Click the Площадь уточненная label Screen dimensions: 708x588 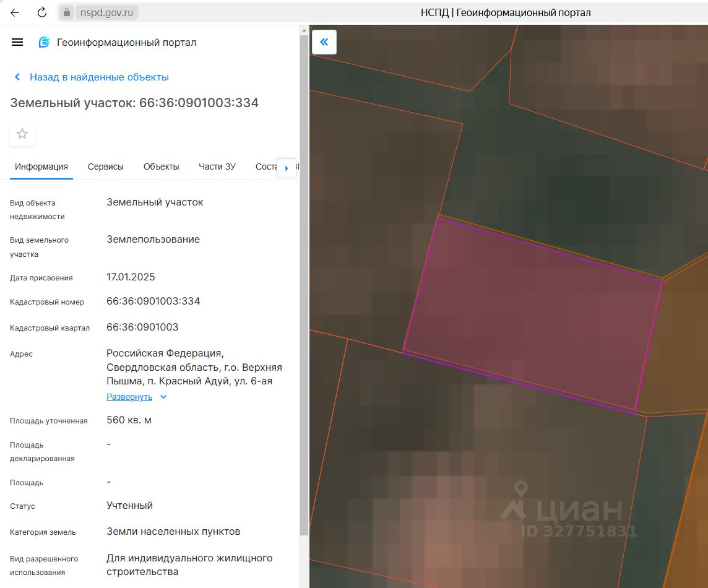49,421
